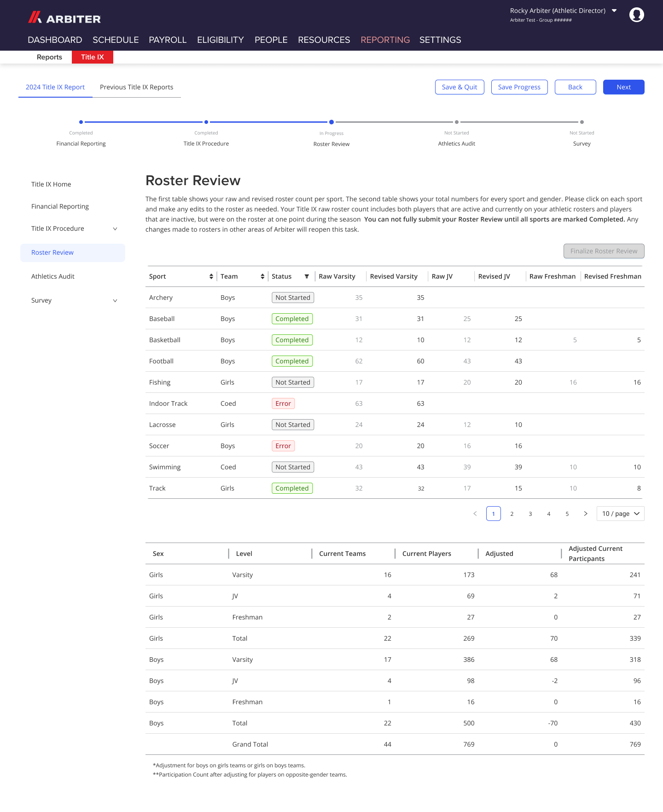
Task: Click the Next button
Action: coord(624,87)
